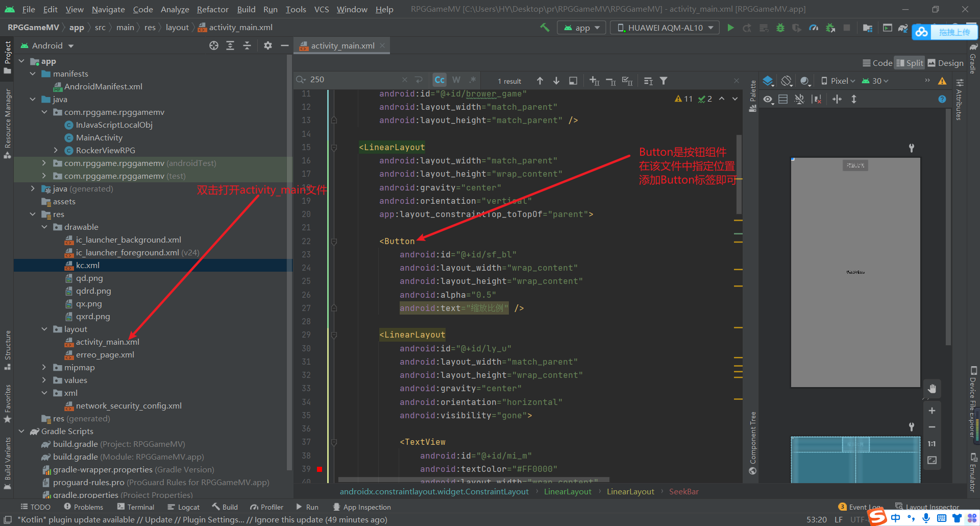Image resolution: width=980 pixels, height=526 pixels.
Task: Click orientation for preview icon
Action: (x=787, y=81)
